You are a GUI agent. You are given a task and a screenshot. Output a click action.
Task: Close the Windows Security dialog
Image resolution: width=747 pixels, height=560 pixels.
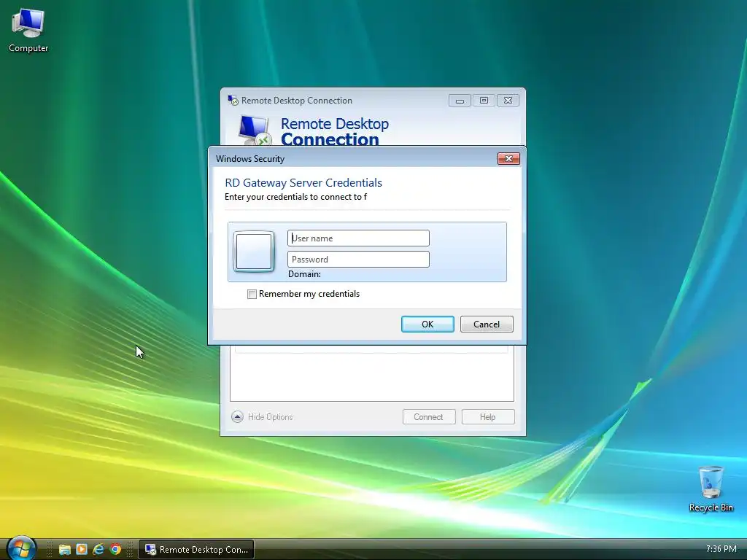pos(508,158)
